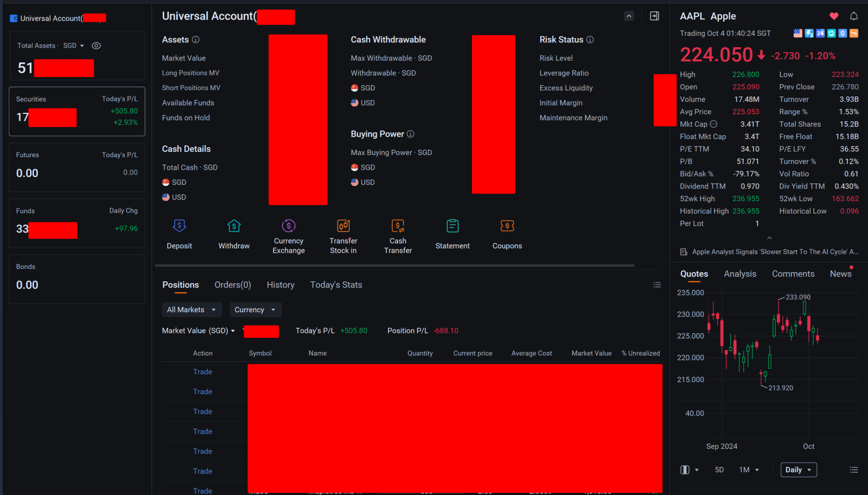Open the News tab
Image resolution: width=868 pixels, height=495 pixels.
point(841,274)
